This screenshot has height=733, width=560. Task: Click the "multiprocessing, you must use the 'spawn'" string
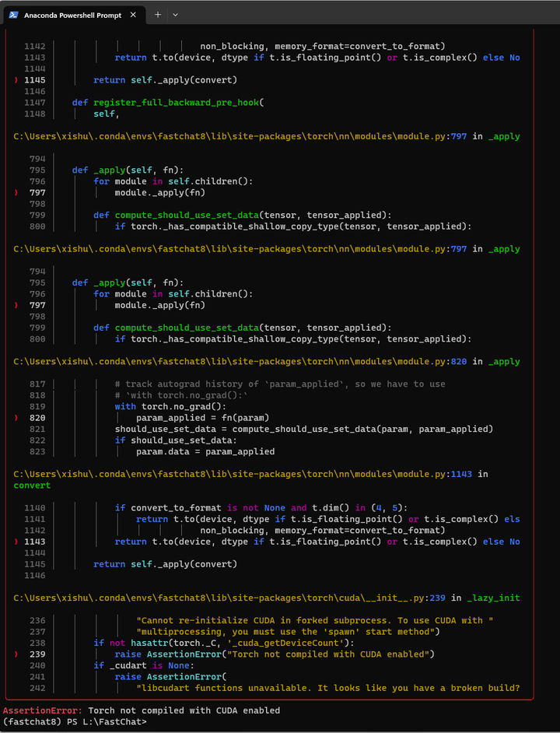pos(289,632)
